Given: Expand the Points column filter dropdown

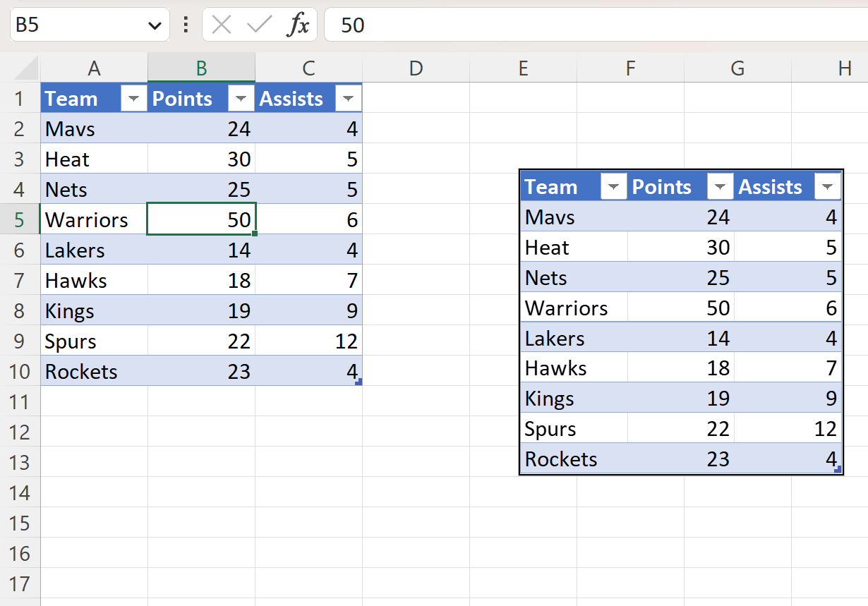Looking at the screenshot, I should tap(241, 99).
